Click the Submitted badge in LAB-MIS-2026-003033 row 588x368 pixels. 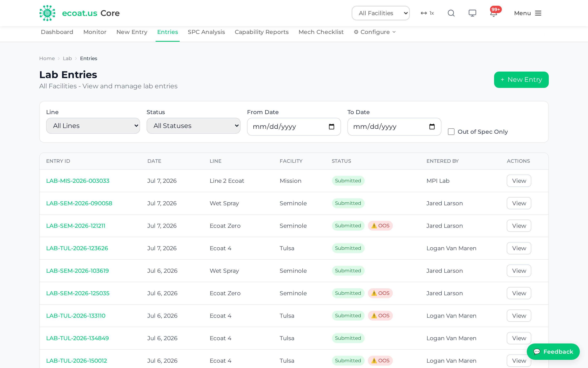(x=348, y=181)
